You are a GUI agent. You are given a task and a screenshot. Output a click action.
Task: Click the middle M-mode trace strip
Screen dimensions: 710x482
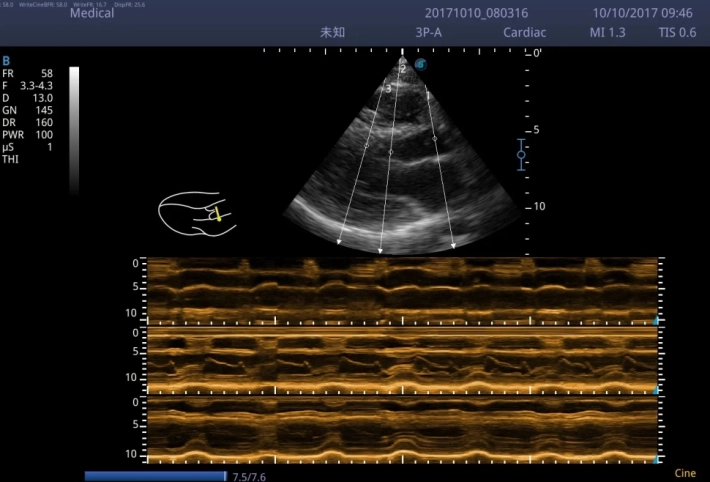[400, 360]
